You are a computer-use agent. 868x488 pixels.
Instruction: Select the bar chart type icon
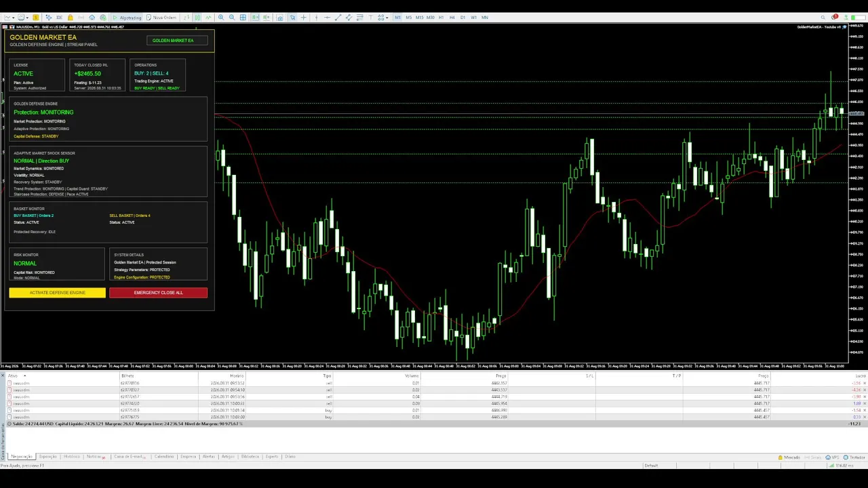186,18
